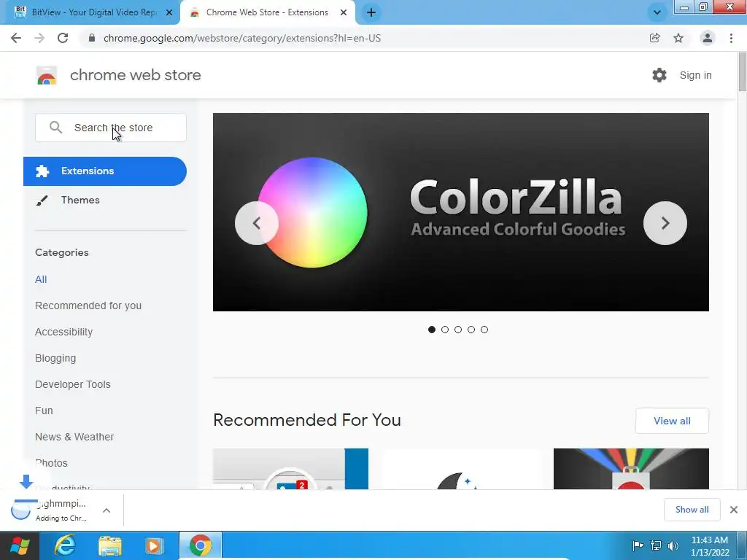Bookmark this page with the star icon
The height and width of the screenshot is (560, 747).
678,38
